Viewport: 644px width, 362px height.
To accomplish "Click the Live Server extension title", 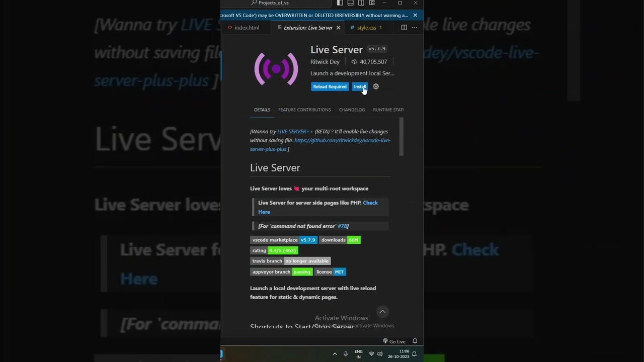I will pyautogui.click(x=337, y=49).
